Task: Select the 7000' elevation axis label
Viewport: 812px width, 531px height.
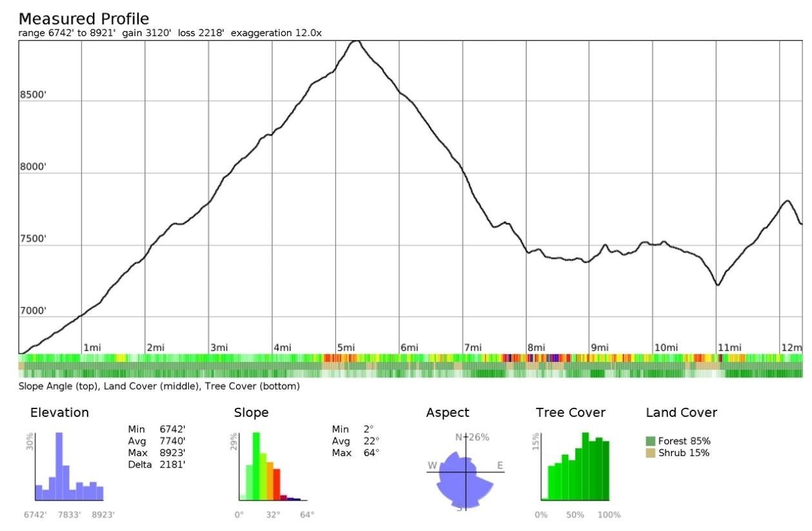Action: point(32,311)
